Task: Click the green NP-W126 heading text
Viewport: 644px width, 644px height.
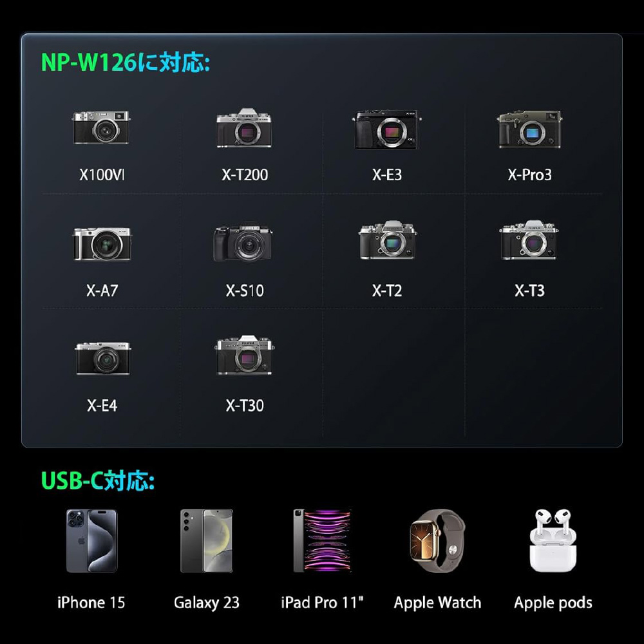Action: (126, 63)
